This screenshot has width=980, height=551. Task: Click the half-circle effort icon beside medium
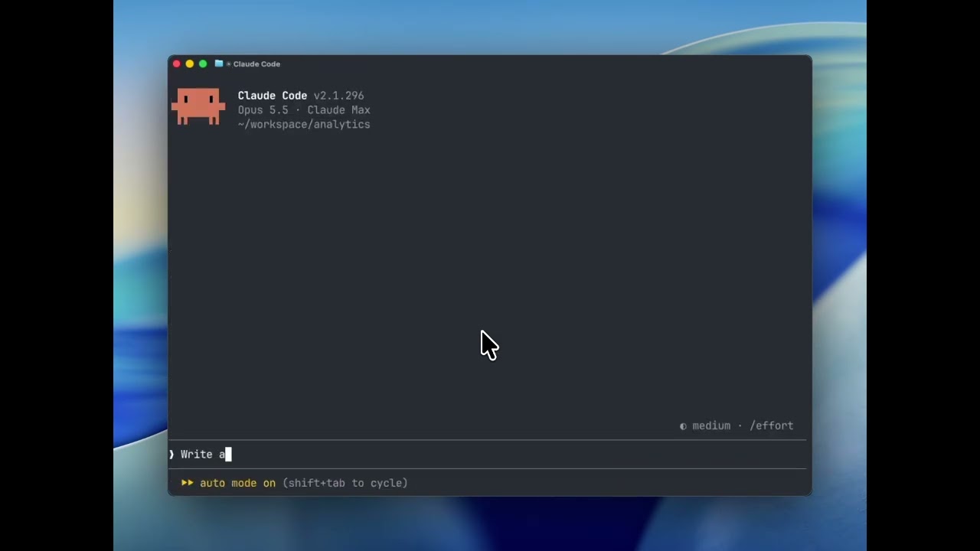coord(683,426)
